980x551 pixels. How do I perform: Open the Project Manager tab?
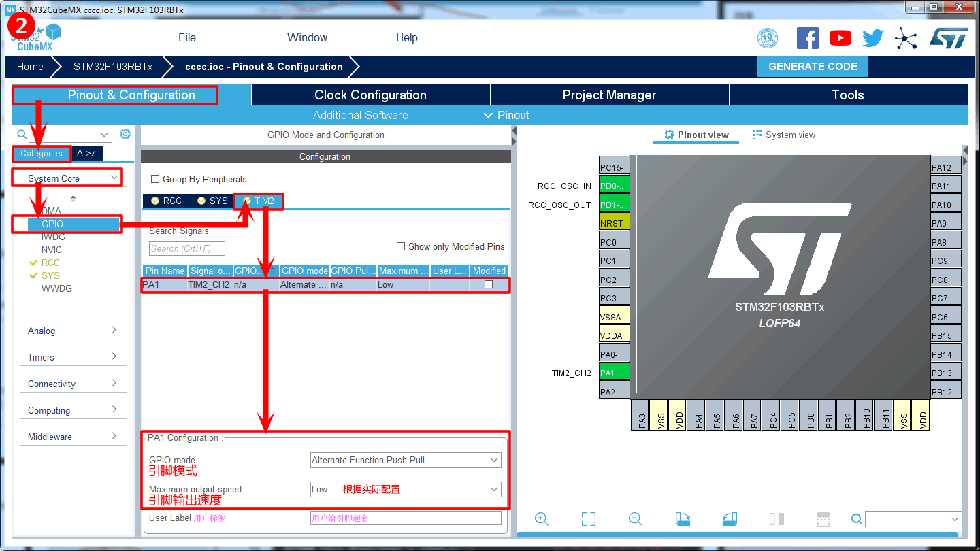pyautogui.click(x=609, y=95)
